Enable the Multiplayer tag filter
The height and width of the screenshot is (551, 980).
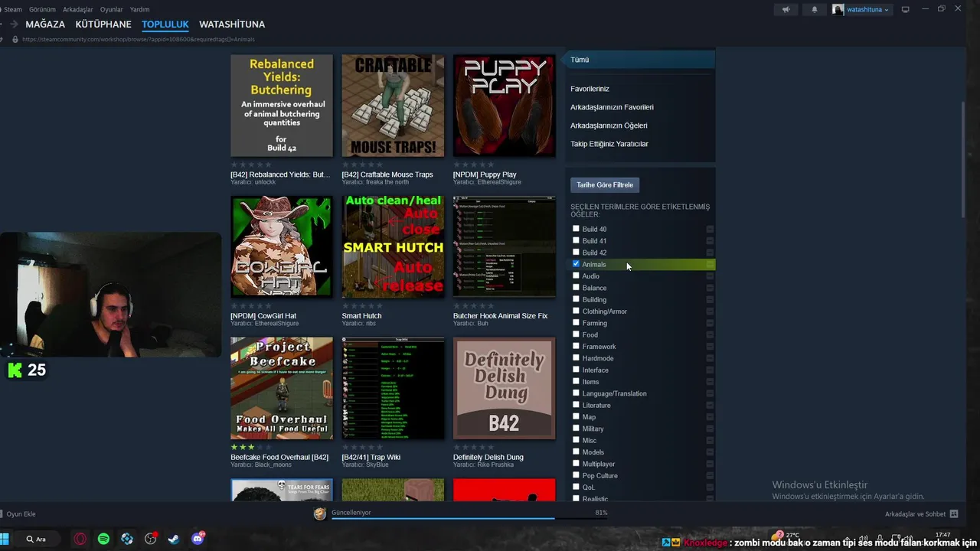576,464
